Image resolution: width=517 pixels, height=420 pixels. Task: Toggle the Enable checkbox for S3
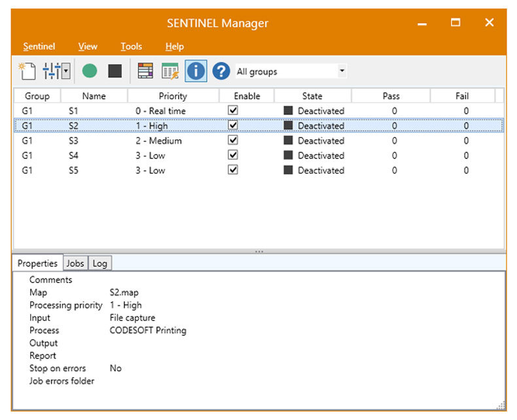click(233, 141)
